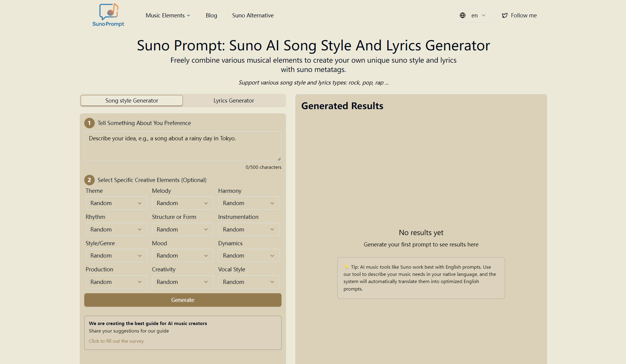626x364 pixels.
Task: Open the Suno Alternative page
Action: coord(252,15)
